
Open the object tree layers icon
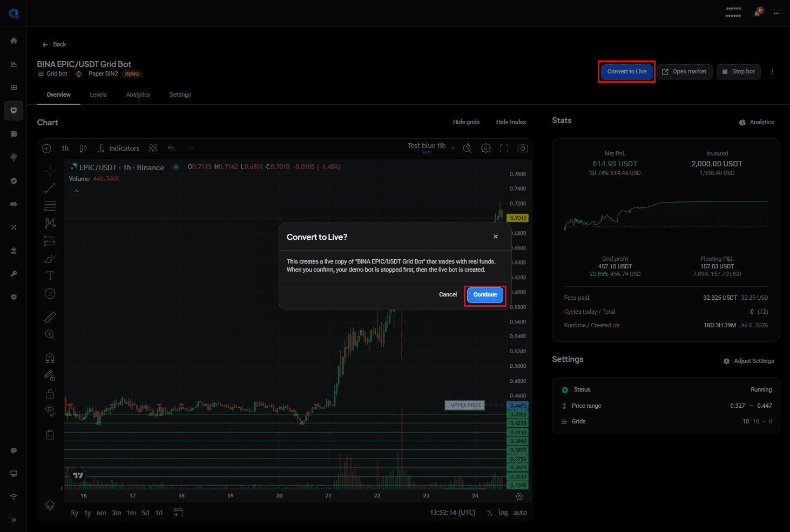click(x=50, y=506)
